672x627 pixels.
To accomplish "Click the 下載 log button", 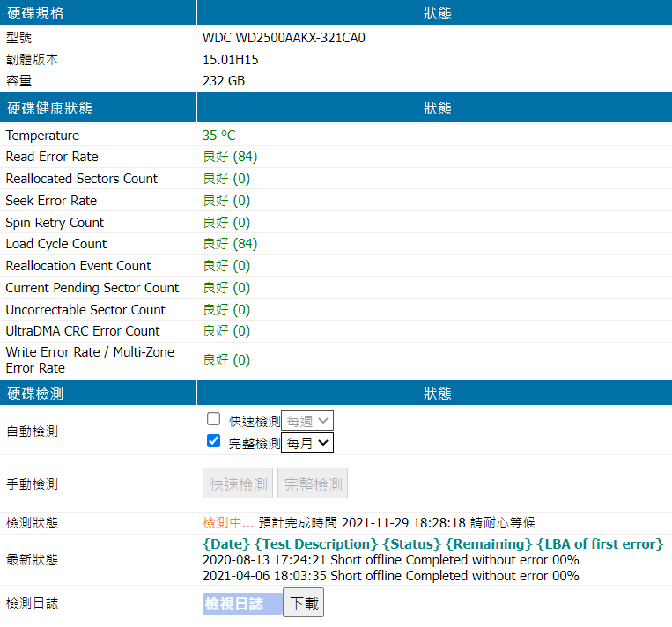I will [303, 603].
